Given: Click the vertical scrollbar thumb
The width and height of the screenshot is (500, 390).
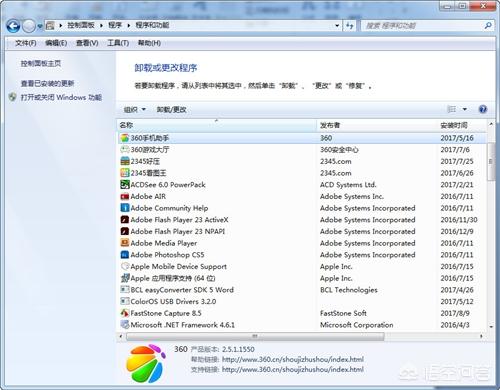Looking at the screenshot, I should click(491, 161).
